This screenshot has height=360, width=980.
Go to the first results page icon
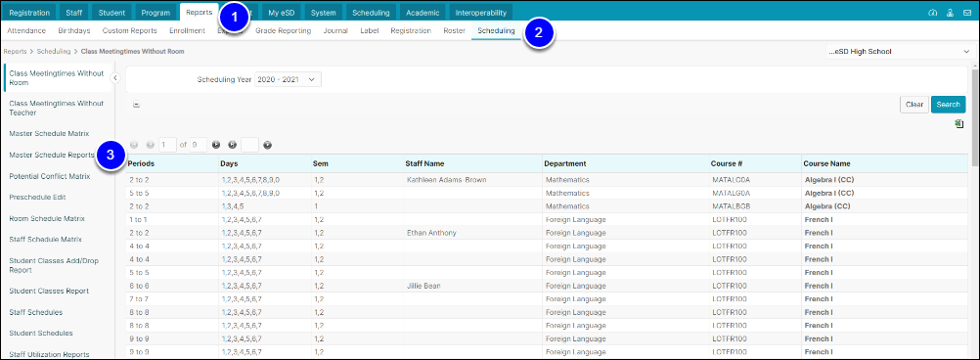[134, 145]
